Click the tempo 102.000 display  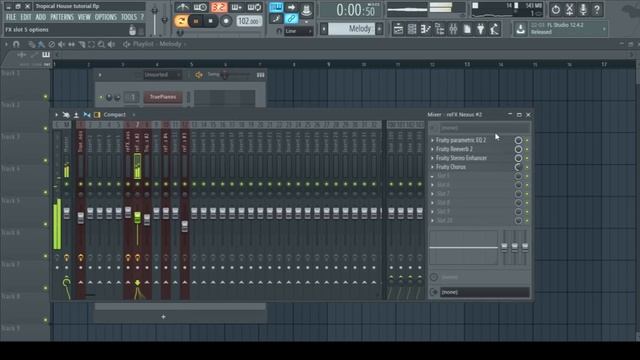click(x=249, y=21)
